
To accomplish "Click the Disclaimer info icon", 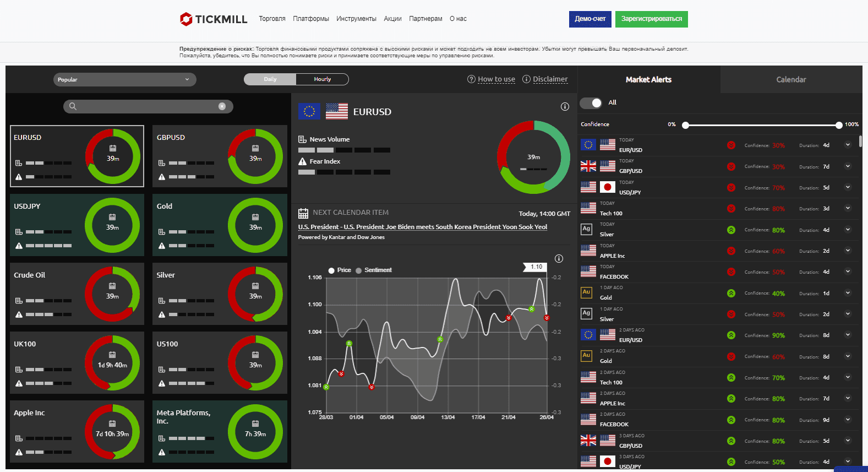I will pos(526,79).
